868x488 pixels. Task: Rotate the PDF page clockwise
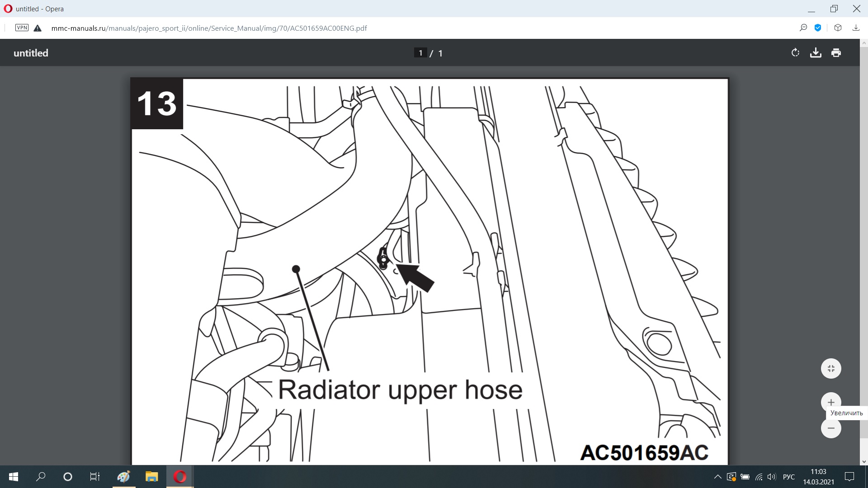pos(795,53)
